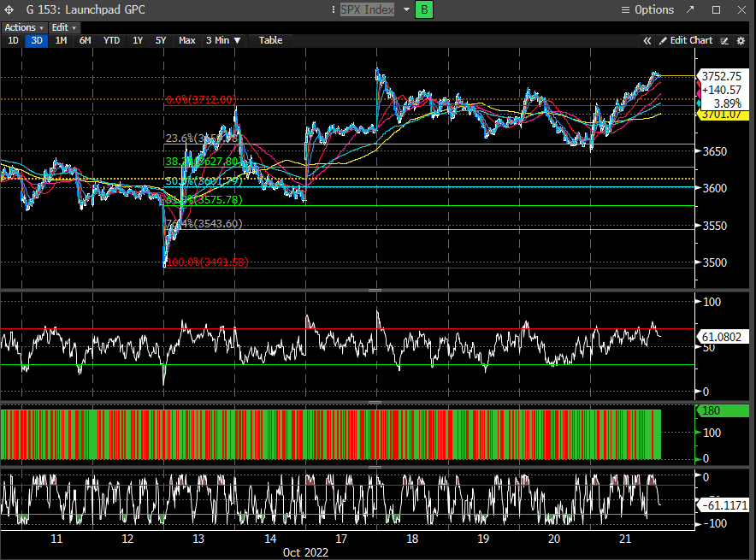Switch to Table view
This screenshot has height=560, width=756.
coord(270,40)
